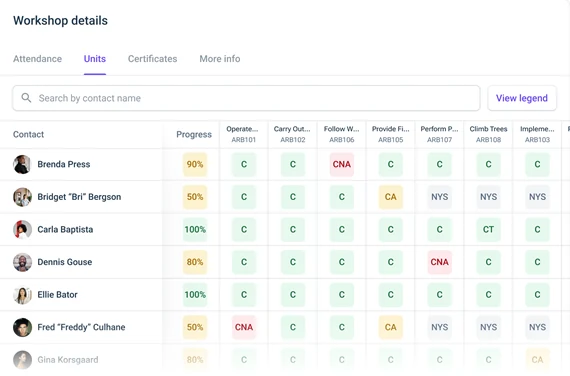Click Brenda Press's 90% progress badge
The height and width of the screenshot is (376, 570).
click(195, 164)
